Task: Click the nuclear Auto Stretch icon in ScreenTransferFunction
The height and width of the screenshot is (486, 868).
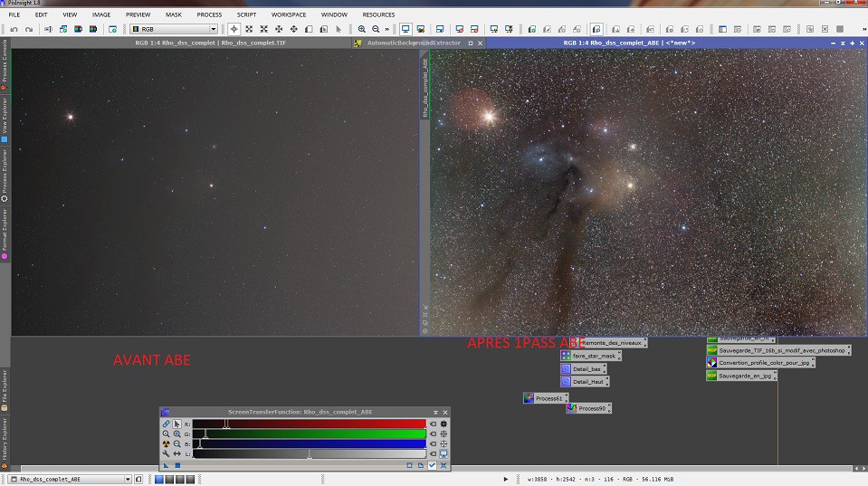Action: pyautogui.click(x=166, y=443)
